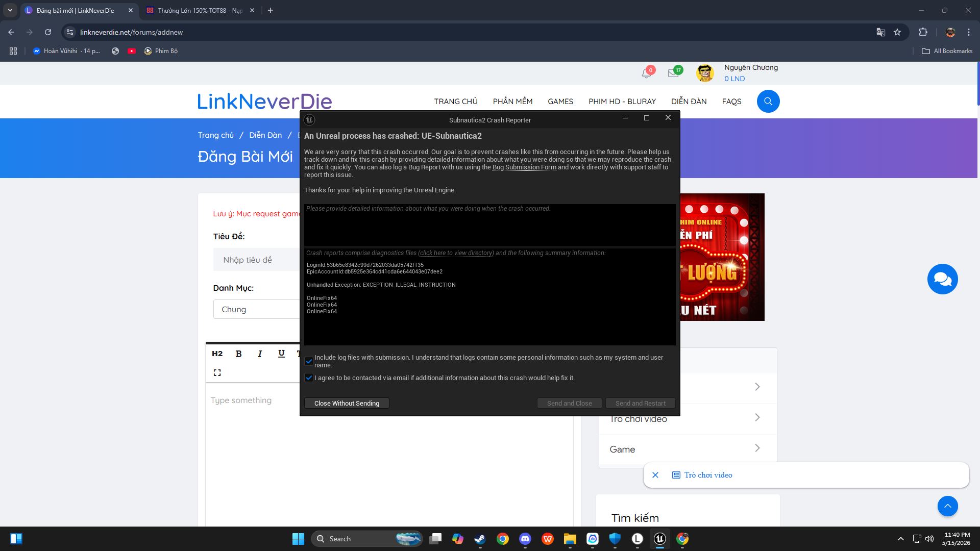Viewport: 980px width, 551px height.
Task: Click the Google Translate icon in address bar
Action: pos(880,32)
